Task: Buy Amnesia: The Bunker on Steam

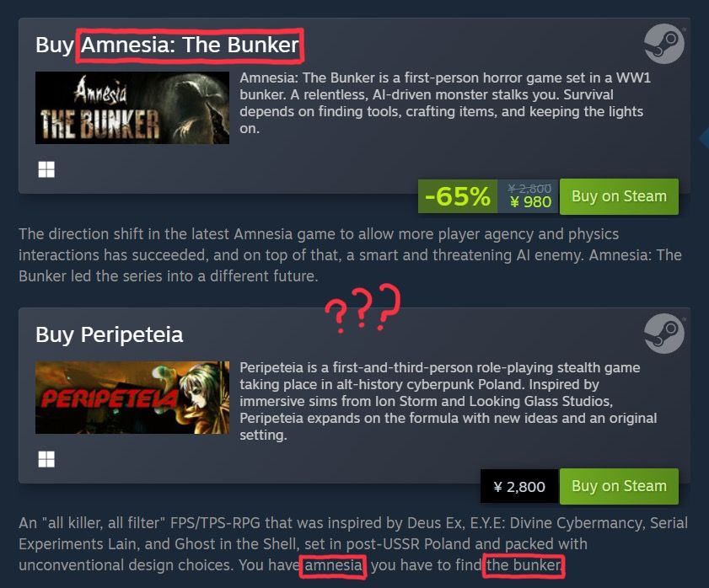Action: [619, 196]
